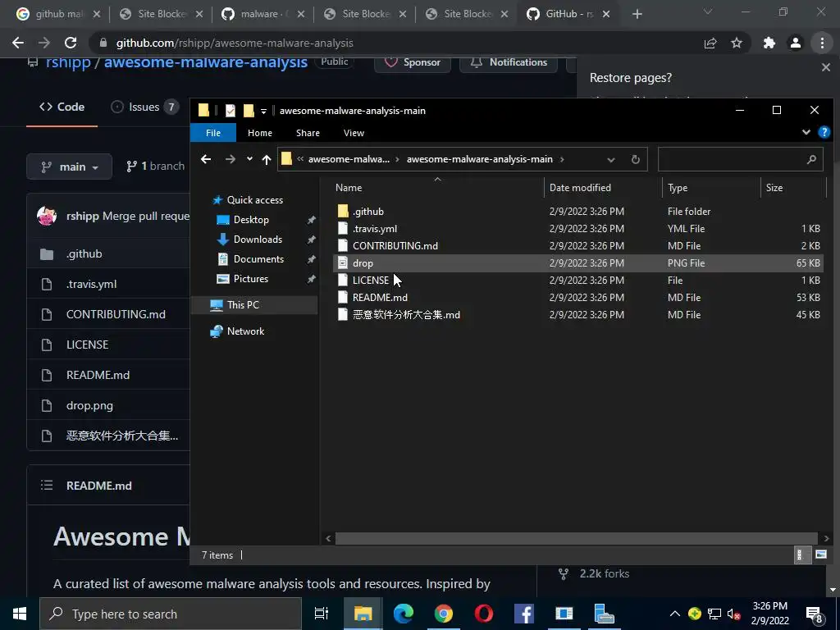This screenshot has height=630, width=840.
Task: Select README.md in Explorer list
Action: click(380, 297)
